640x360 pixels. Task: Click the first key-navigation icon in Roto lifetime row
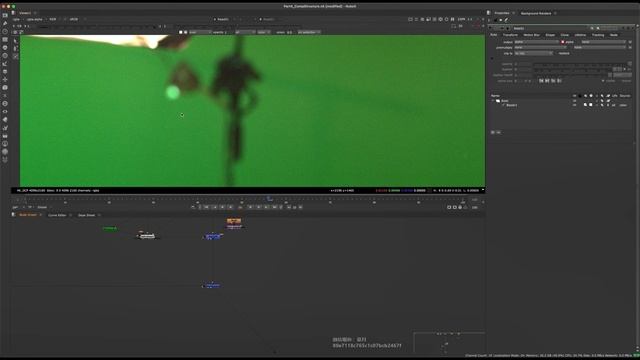point(541,81)
